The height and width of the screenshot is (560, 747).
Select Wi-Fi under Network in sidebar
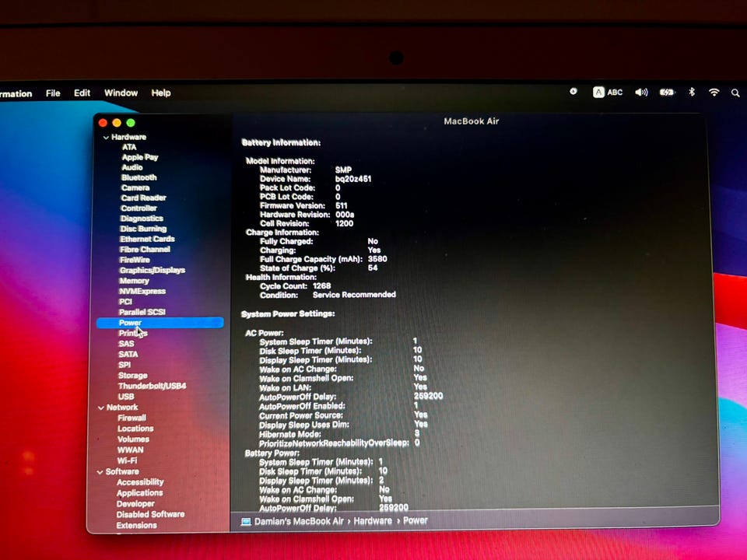pos(127,461)
